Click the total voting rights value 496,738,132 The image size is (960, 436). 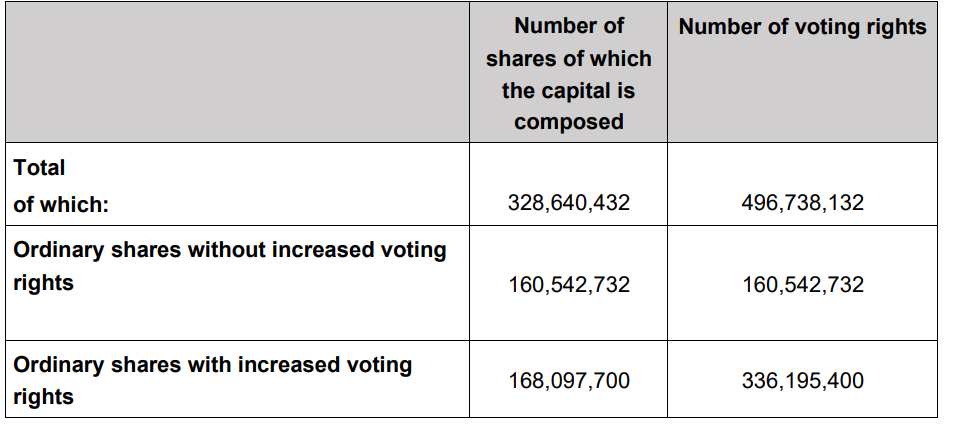click(x=802, y=203)
